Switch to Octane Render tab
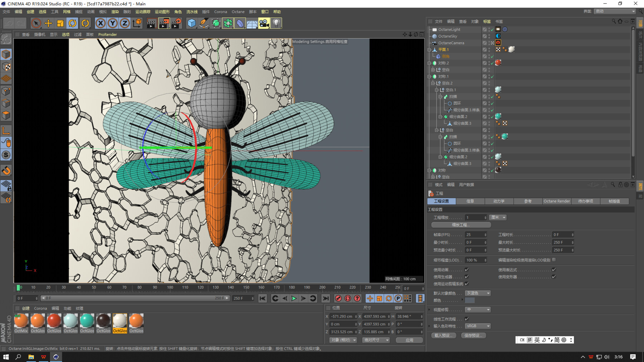The width and height of the screenshot is (644, 362). pos(557,201)
